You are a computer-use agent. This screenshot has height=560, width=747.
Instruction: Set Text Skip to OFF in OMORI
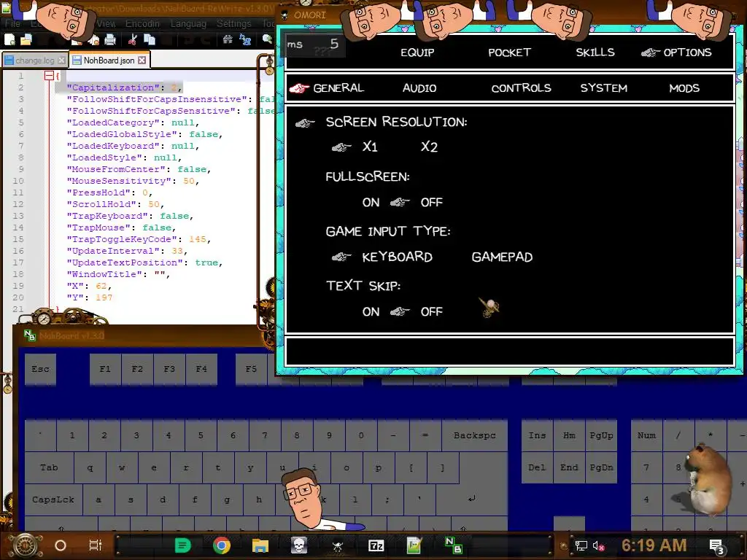(x=432, y=312)
